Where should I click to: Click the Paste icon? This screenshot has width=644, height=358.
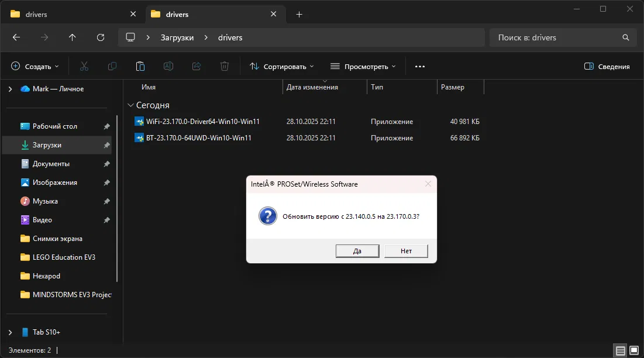(x=140, y=66)
